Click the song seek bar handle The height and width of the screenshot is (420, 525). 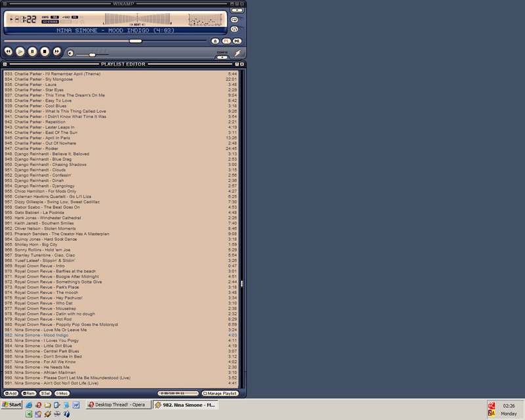click(135, 41)
